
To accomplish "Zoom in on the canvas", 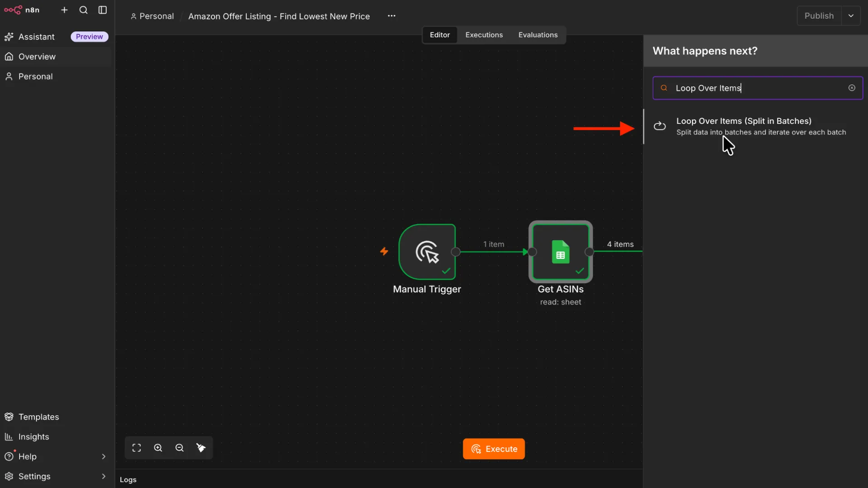I will (158, 448).
